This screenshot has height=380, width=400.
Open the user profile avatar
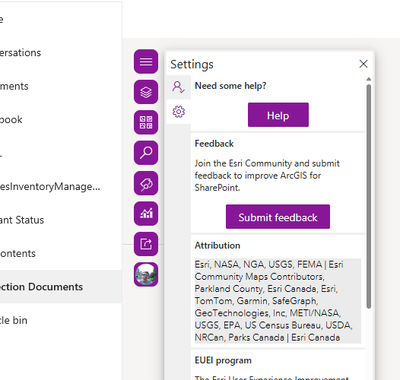pyautogui.click(x=146, y=274)
